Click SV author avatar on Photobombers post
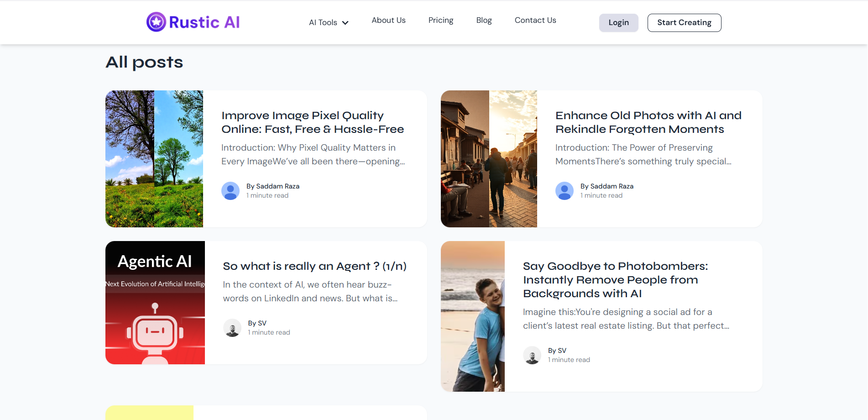The width and height of the screenshot is (868, 420). point(532,355)
